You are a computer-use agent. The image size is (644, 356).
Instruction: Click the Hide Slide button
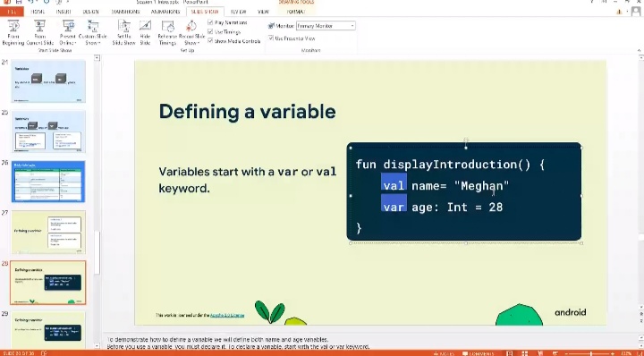[x=145, y=33]
